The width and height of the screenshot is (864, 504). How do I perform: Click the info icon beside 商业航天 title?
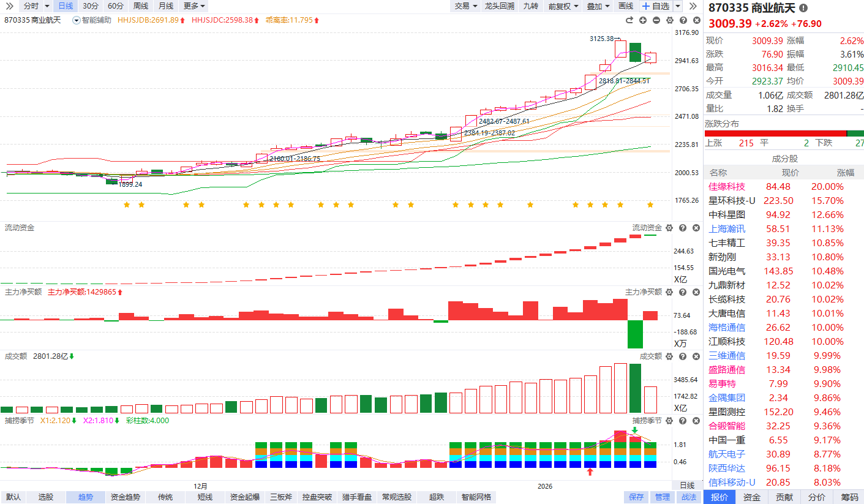(x=803, y=8)
